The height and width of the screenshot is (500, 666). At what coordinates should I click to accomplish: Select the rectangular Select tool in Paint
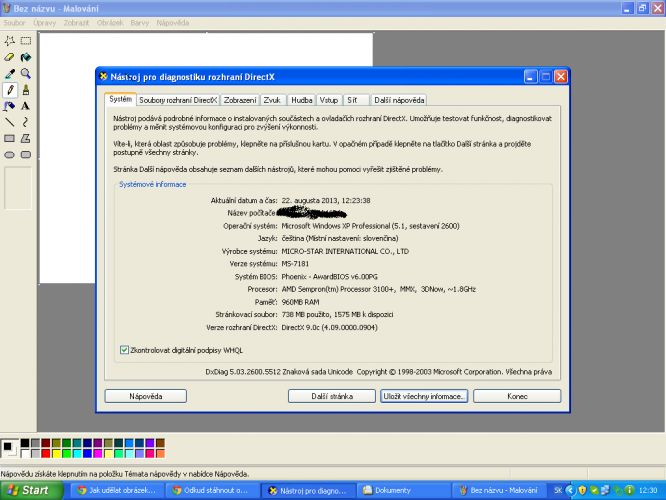click(26, 41)
